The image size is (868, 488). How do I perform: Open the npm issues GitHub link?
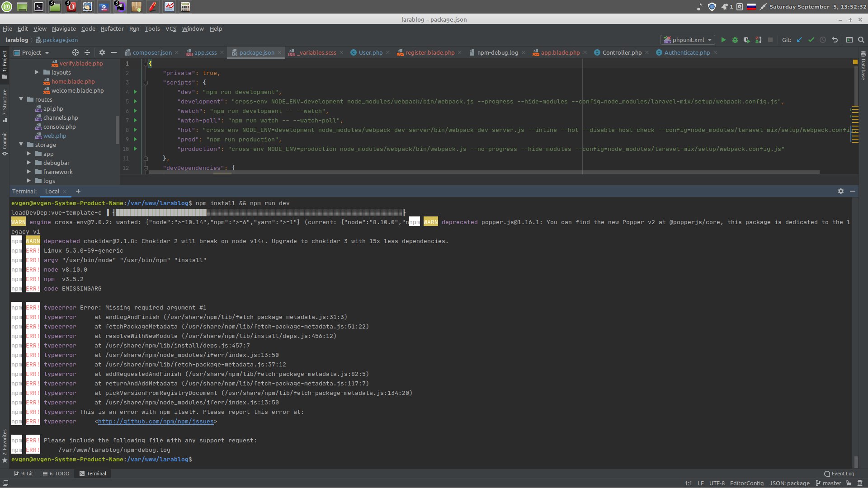coord(156,421)
